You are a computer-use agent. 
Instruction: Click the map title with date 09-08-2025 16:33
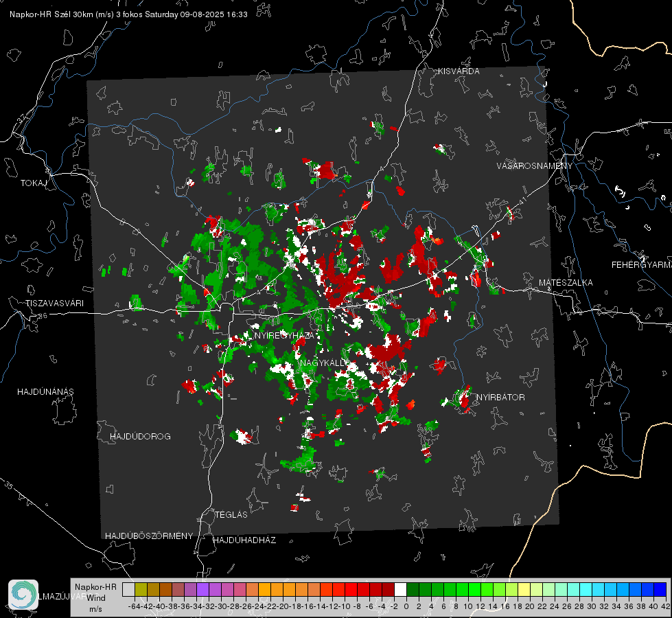coord(128,14)
